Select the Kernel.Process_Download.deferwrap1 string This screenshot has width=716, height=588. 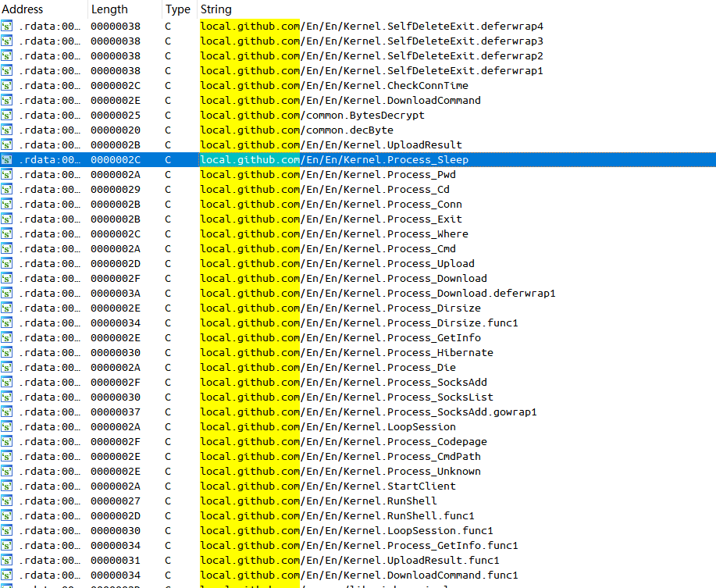point(378,294)
